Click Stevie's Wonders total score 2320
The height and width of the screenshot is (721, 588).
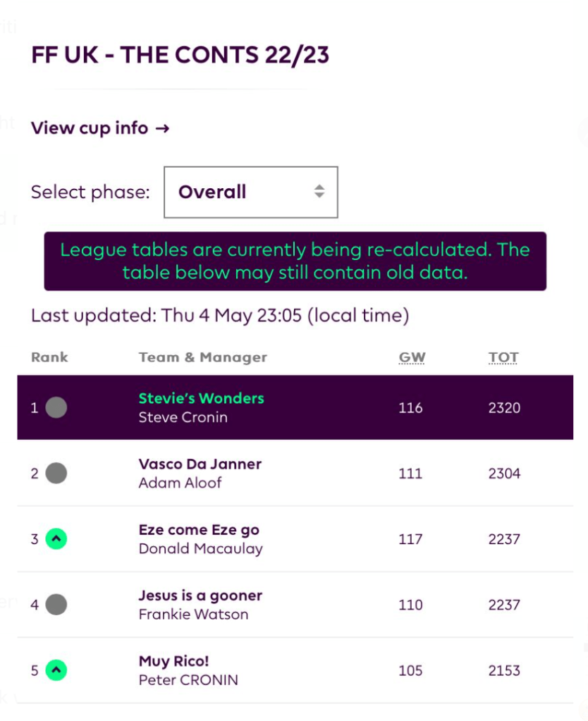point(504,407)
